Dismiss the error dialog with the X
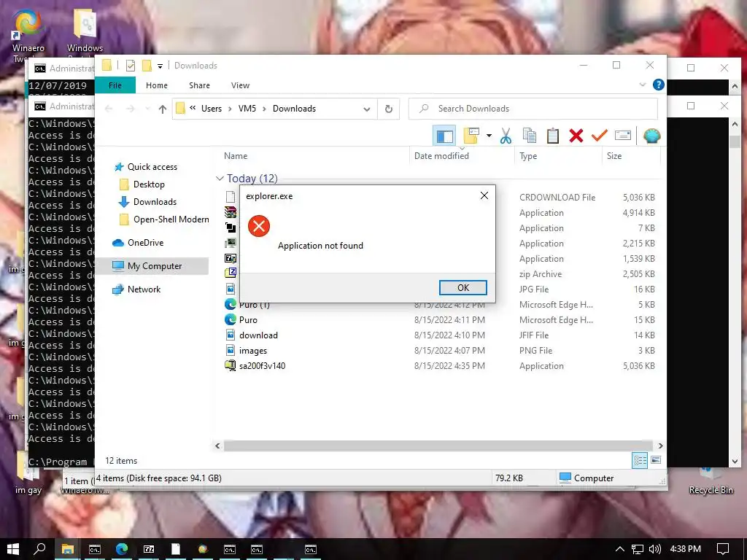The height and width of the screenshot is (560, 747). point(484,195)
